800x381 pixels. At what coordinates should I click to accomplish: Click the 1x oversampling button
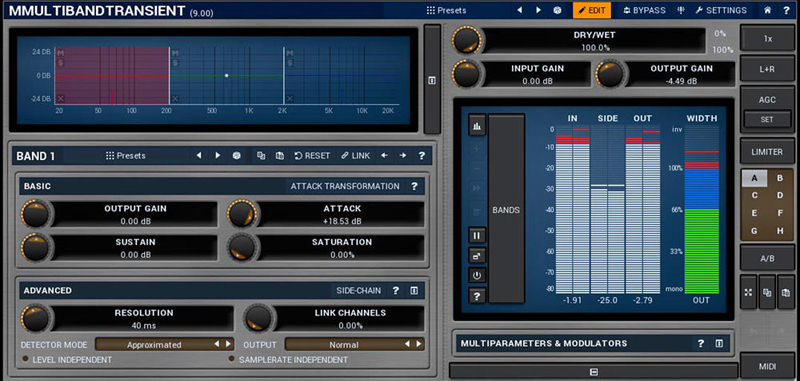pyautogui.click(x=767, y=38)
